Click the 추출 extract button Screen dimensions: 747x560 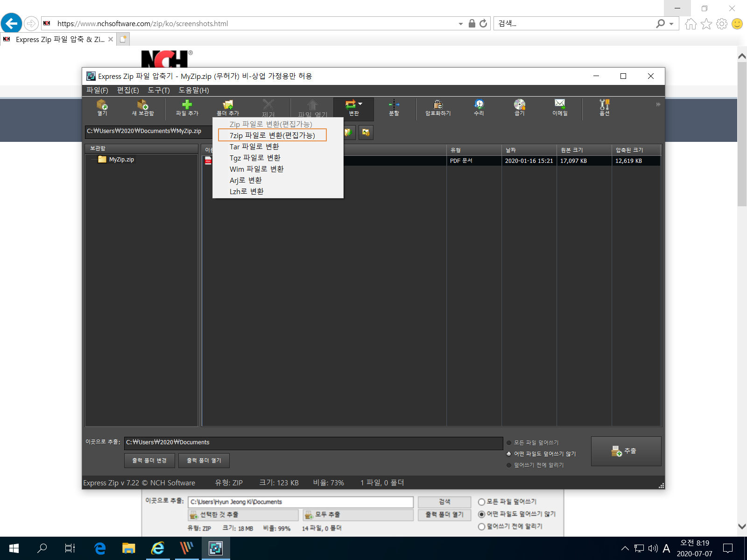coord(626,451)
